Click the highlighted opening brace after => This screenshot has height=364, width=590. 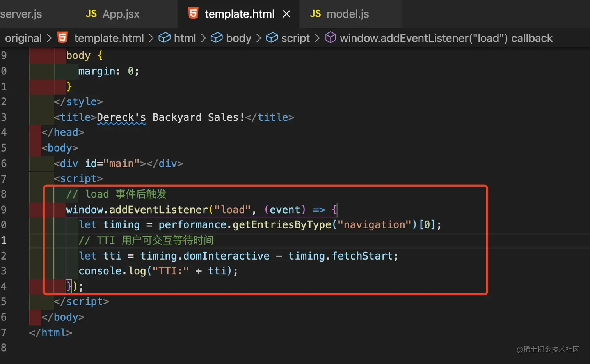pos(334,210)
